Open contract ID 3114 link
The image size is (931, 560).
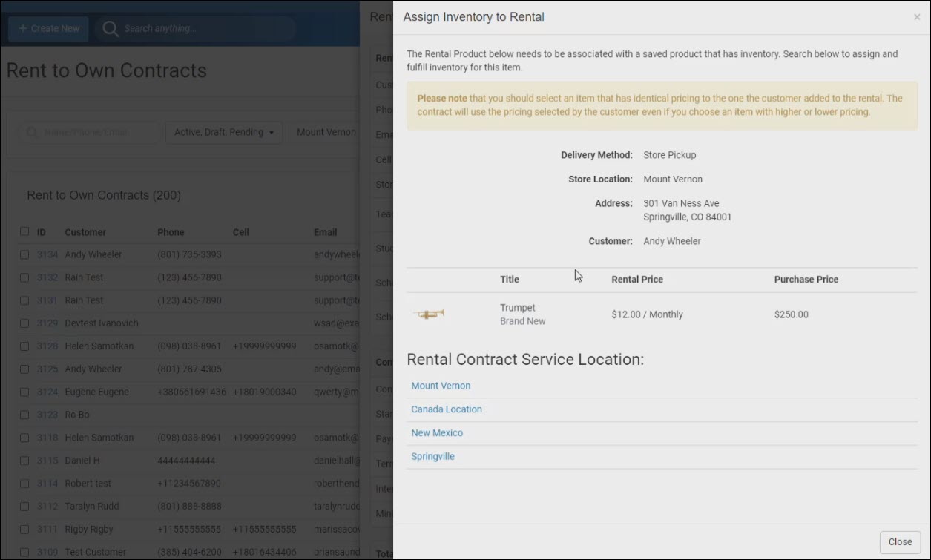tap(47, 484)
